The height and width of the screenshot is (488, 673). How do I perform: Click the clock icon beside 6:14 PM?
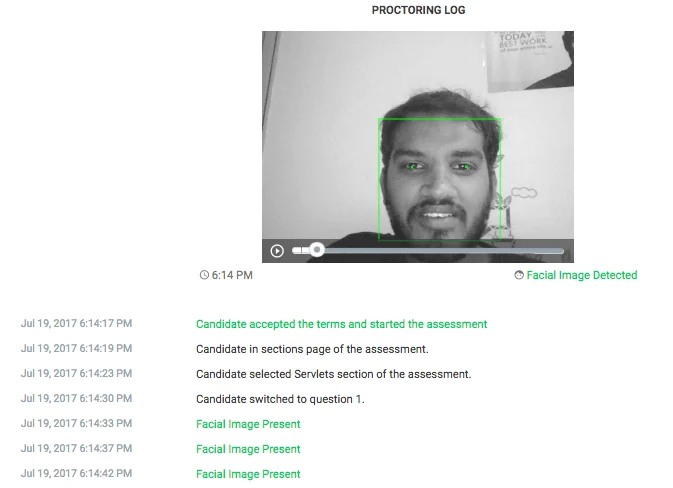[x=204, y=275]
